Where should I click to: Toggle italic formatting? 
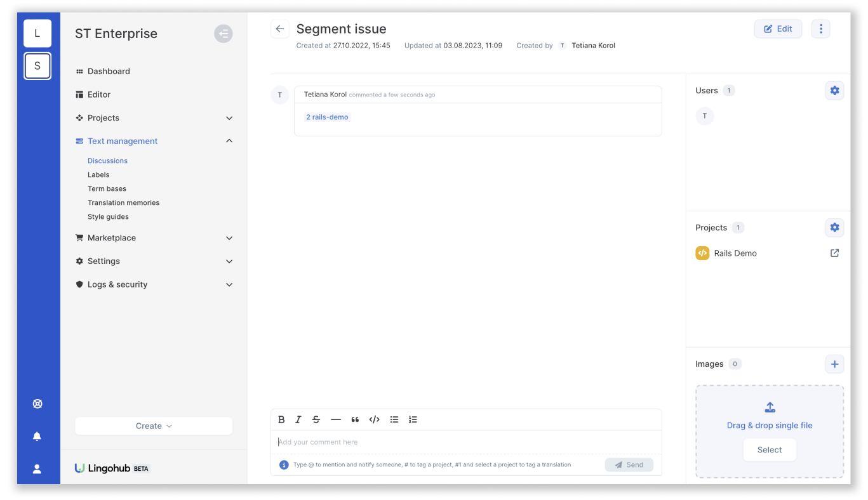pos(298,419)
